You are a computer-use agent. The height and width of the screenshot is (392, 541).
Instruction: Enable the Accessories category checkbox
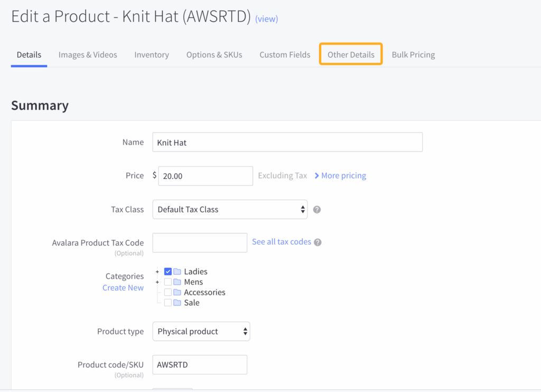(x=168, y=292)
